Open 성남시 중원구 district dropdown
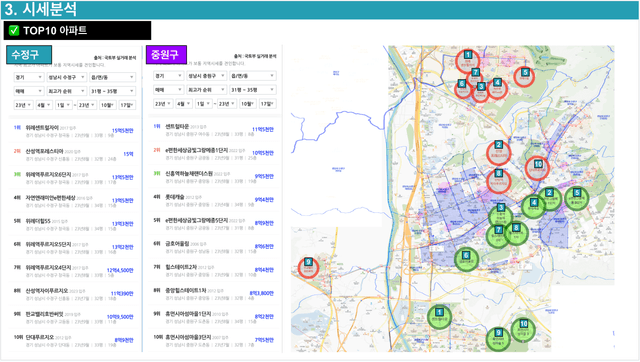 coord(207,76)
